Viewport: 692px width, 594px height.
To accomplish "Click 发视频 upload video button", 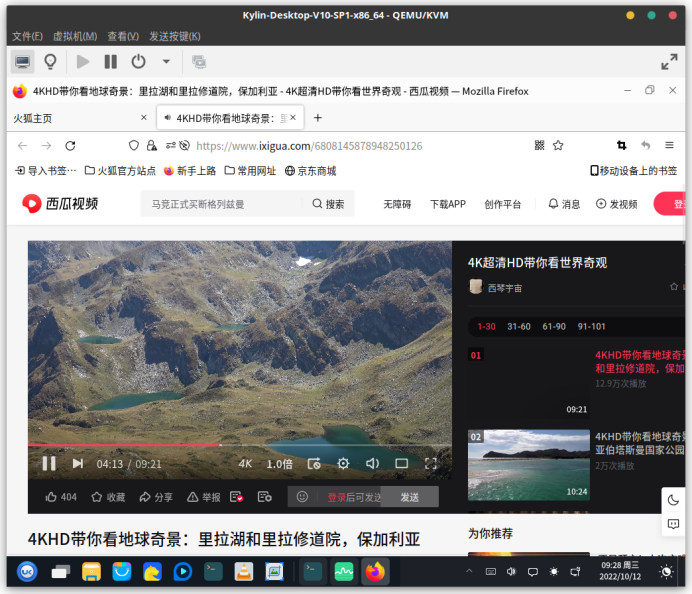I will pos(617,204).
